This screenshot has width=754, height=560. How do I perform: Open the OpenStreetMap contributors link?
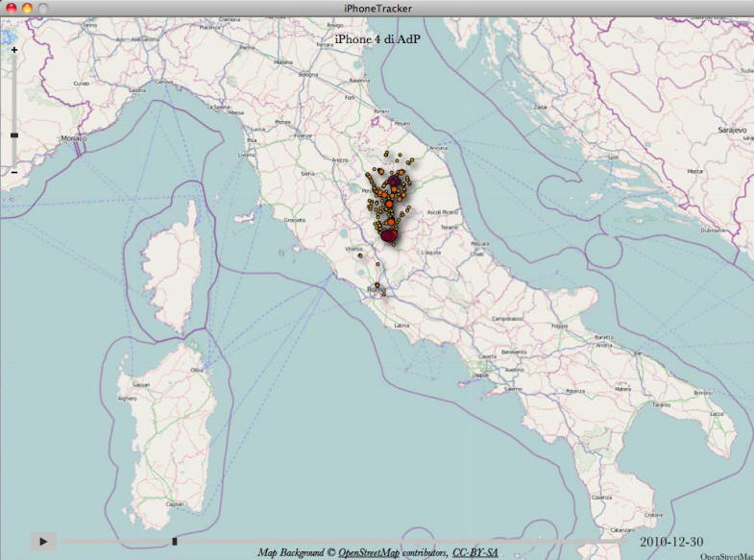pyautogui.click(x=369, y=553)
